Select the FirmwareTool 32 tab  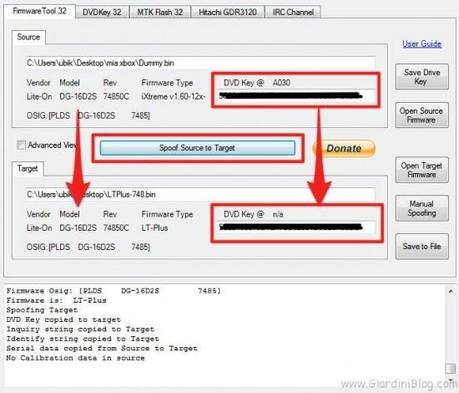(40, 11)
